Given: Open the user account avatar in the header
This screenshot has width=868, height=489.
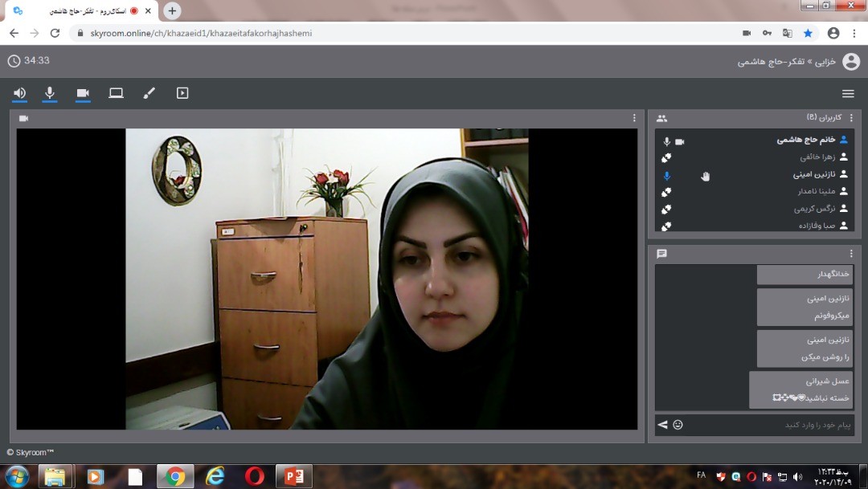Looking at the screenshot, I should coord(850,62).
